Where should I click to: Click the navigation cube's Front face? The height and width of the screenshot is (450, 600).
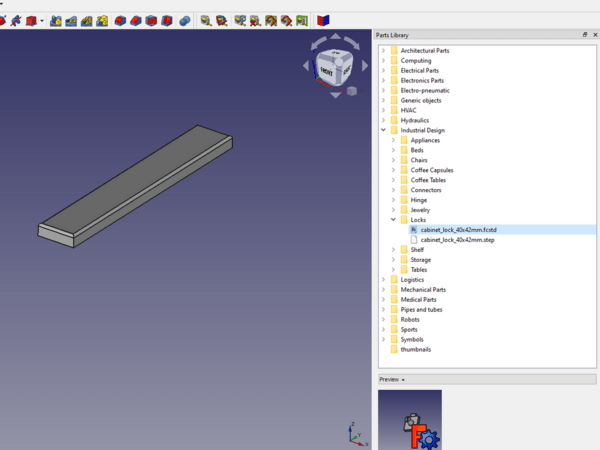(x=327, y=69)
